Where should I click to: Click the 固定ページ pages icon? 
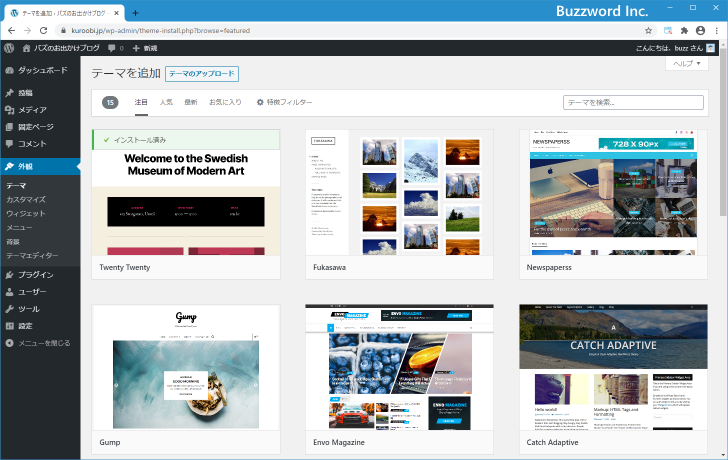point(9,127)
